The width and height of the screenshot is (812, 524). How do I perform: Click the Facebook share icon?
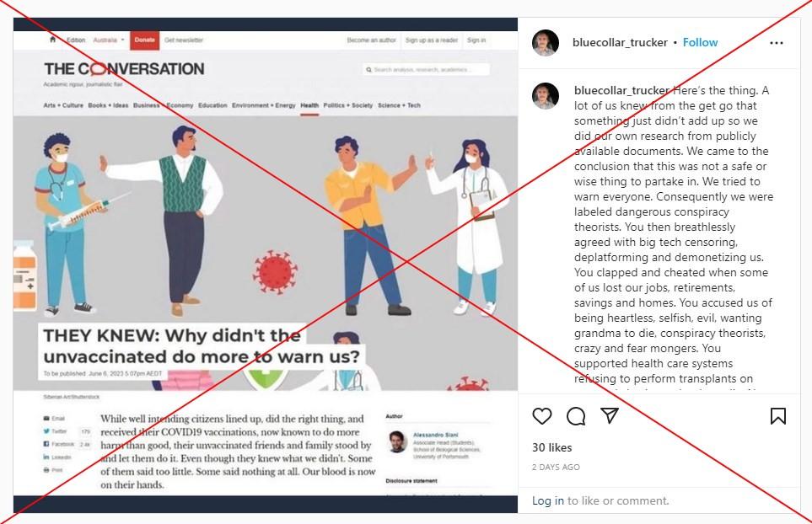coord(46,444)
